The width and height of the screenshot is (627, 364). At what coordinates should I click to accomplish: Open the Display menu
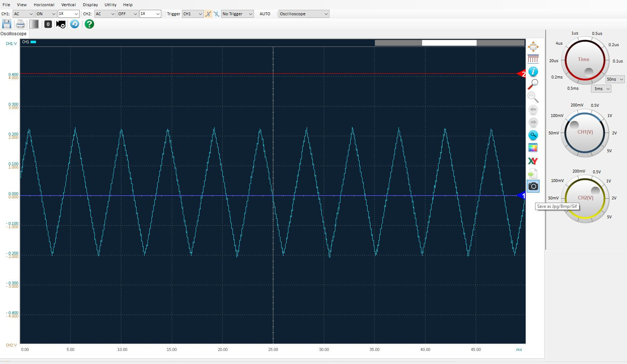(x=90, y=5)
